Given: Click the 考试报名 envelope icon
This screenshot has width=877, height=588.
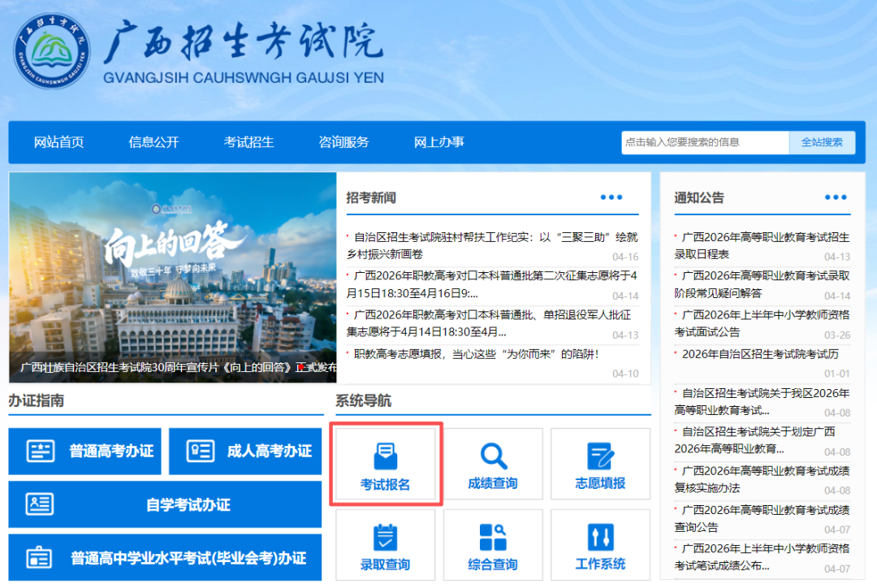Looking at the screenshot, I should click(386, 456).
